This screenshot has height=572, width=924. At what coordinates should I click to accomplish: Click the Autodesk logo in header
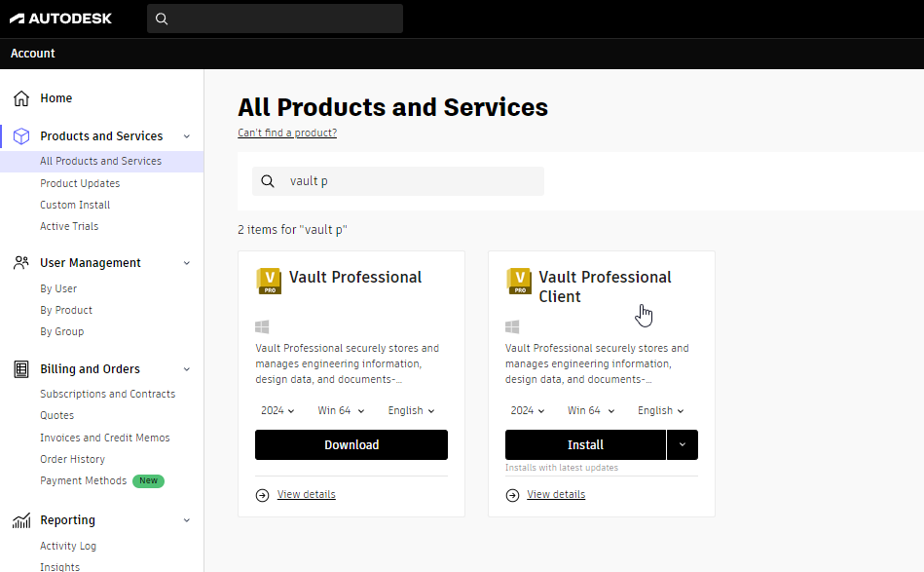pyautogui.click(x=60, y=19)
